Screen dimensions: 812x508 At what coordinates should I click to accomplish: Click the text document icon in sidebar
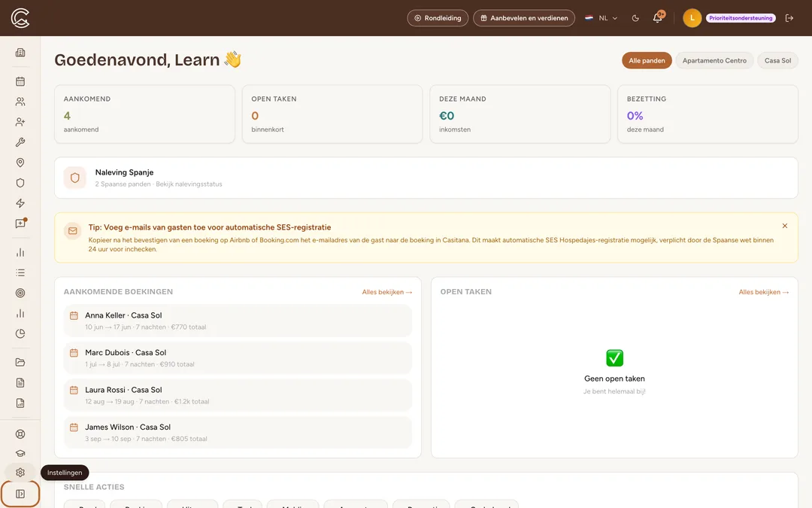click(20, 382)
